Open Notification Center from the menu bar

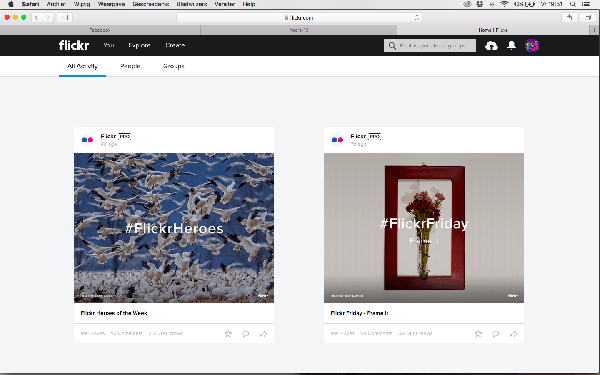point(586,4)
